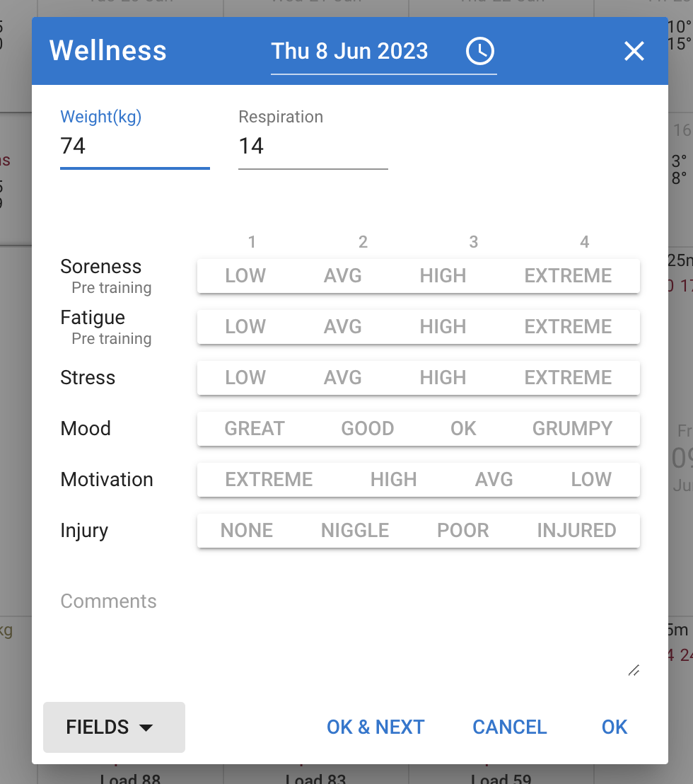Click the CANCEL button
This screenshot has width=693, height=784.
[x=510, y=727]
